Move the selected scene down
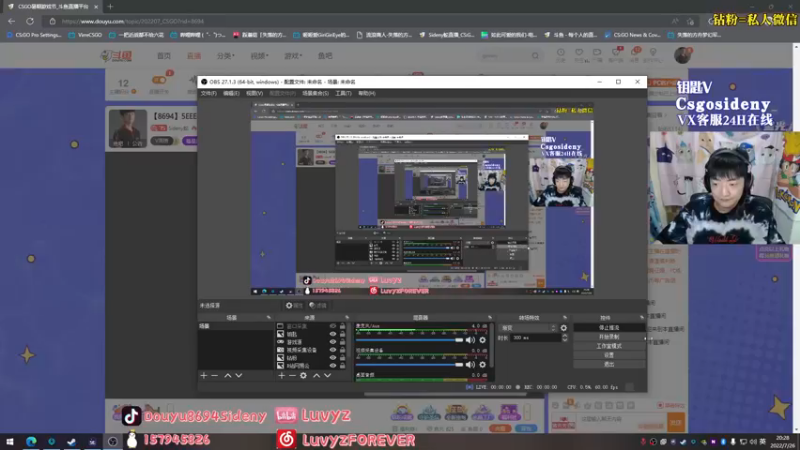The width and height of the screenshot is (800, 450). 239,376
